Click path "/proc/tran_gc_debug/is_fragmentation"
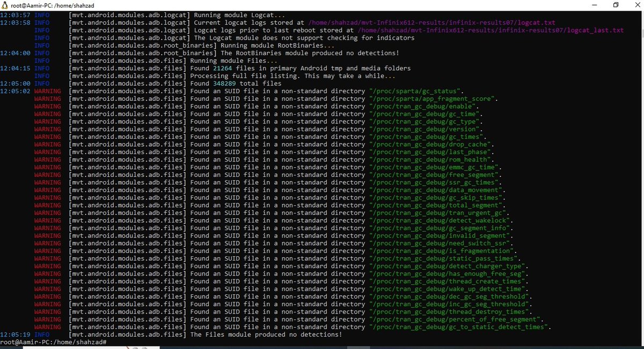This screenshot has height=349, width=644. [442, 251]
